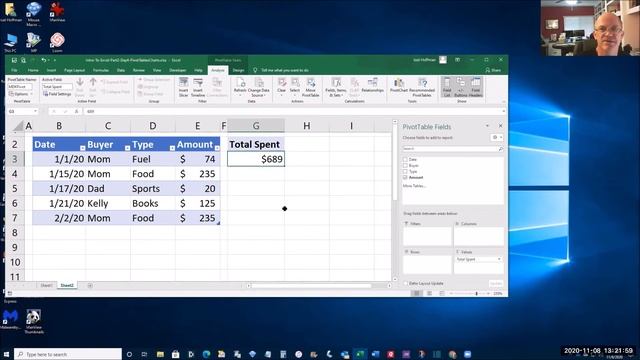Image resolution: width=640 pixels, height=360 pixels.
Task: Open the PivotTable Fields tools gear dropdown
Action: tap(497, 138)
